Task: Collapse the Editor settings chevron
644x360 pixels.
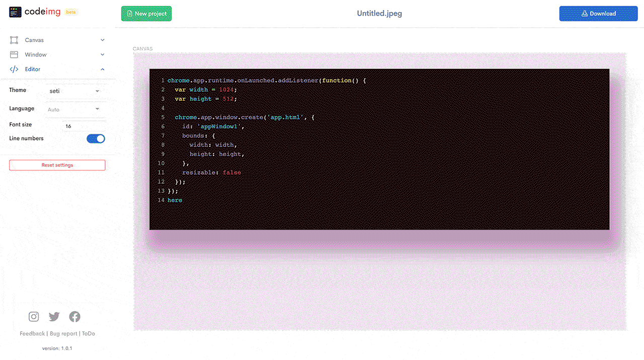Action: tap(103, 69)
